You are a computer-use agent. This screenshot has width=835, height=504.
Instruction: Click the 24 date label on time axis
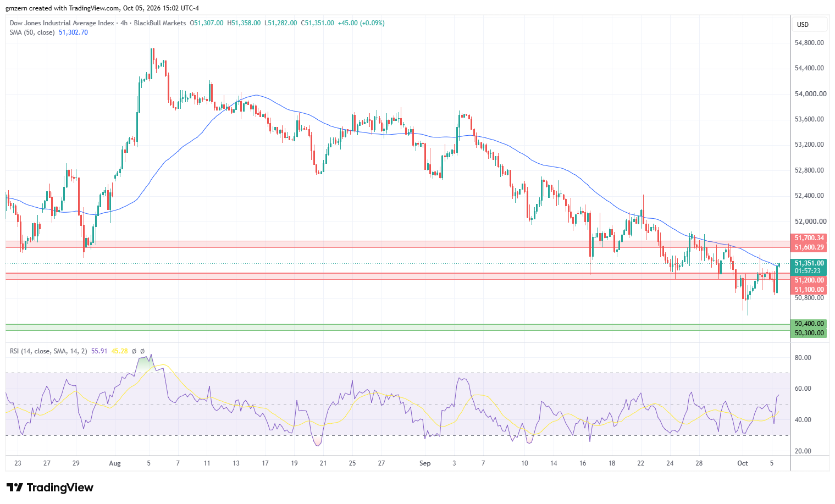pos(670,463)
